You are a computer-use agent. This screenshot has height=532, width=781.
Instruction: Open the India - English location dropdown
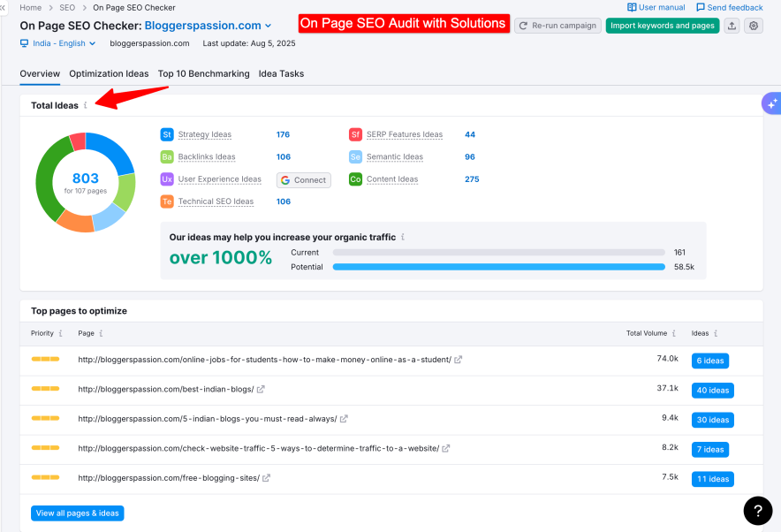[x=57, y=42]
